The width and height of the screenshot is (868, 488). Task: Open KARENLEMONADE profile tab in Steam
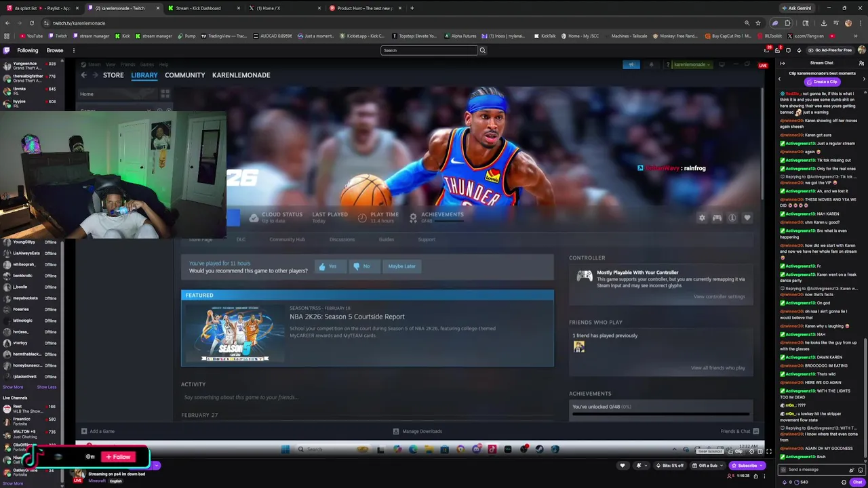tap(241, 75)
